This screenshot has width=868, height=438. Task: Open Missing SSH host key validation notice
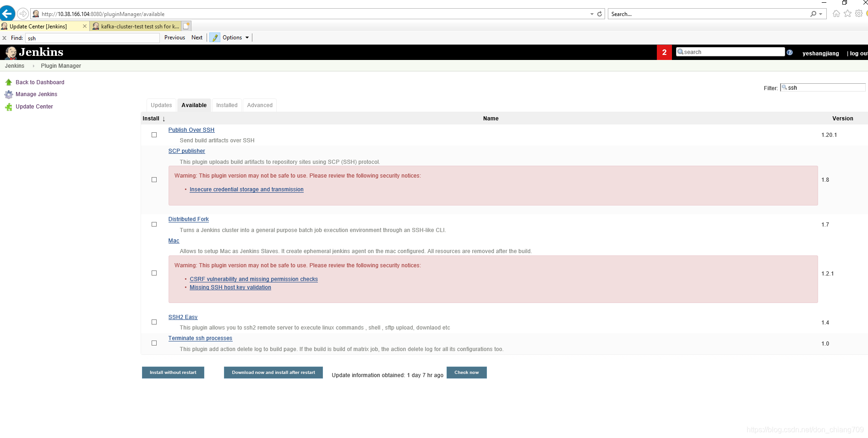pyautogui.click(x=230, y=287)
